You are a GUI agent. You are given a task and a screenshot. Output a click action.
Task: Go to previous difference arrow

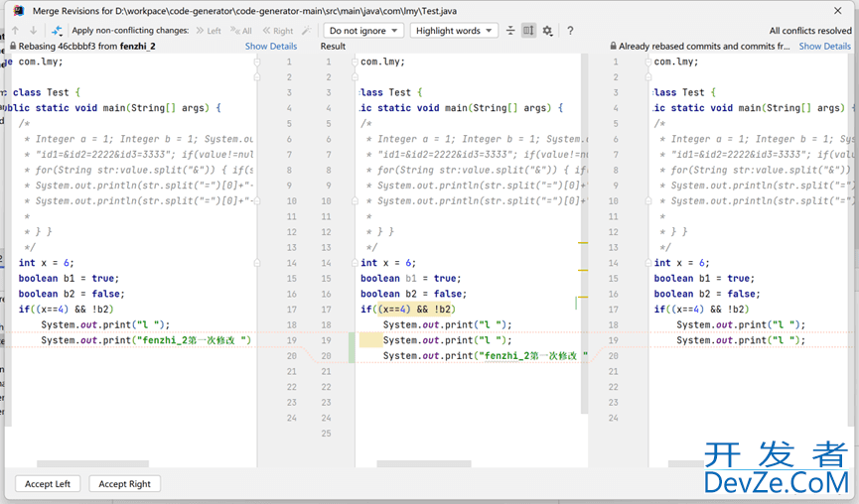pyautogui.click(x=15, y=31)
